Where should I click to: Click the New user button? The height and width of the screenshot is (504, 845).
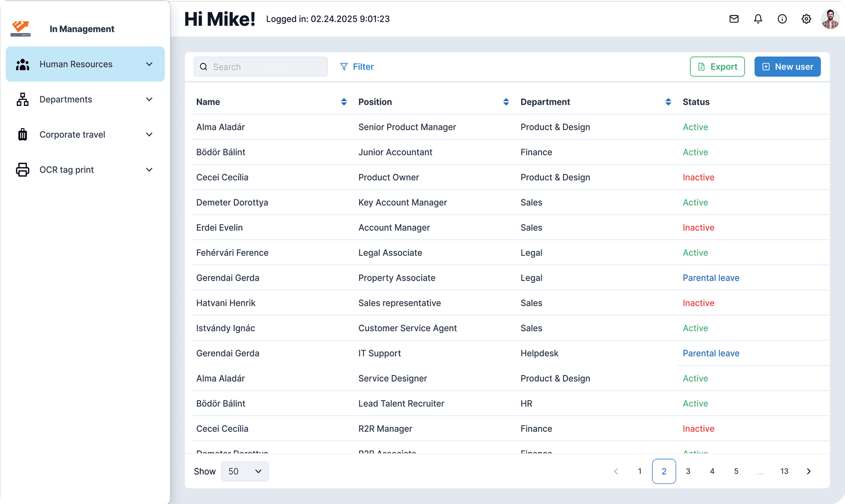pos(787,67)
